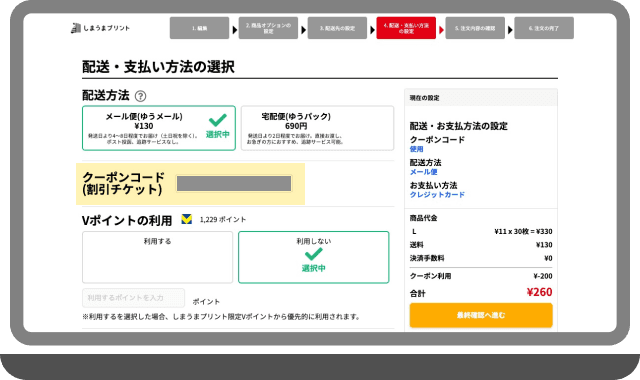Click the Vポイントの利用 section heading
The image size is (640, 380).
[127, 220]
